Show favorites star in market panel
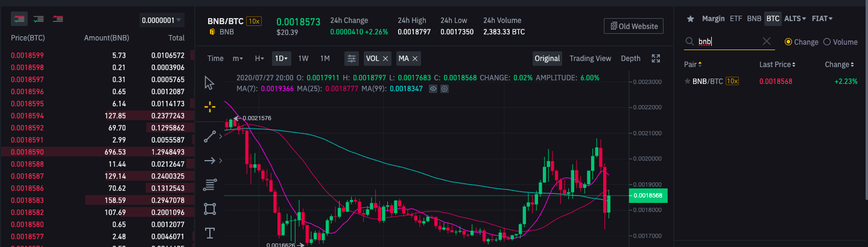 click(690, 19)
